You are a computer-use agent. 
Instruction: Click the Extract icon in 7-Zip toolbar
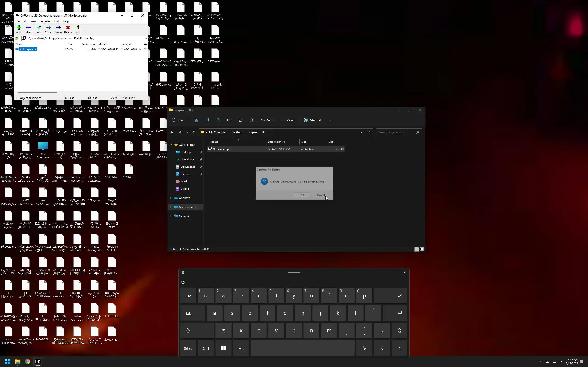pos(28,29)
